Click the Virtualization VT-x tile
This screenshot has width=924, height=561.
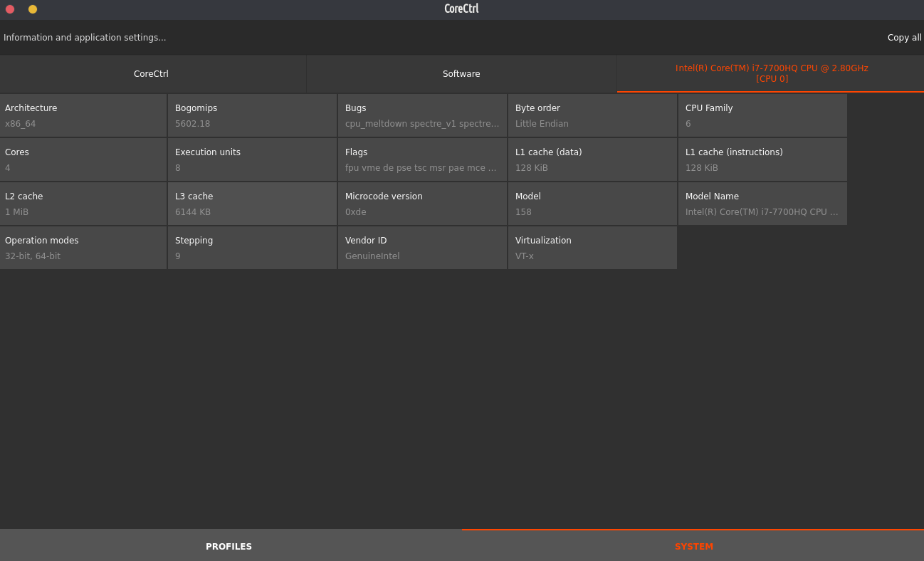coord(592,248)
